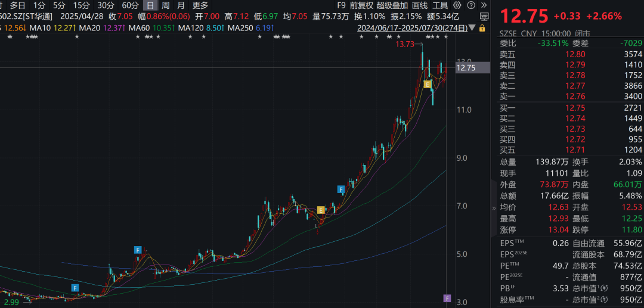Click the purple F marker at chart bottom
The image size is (644, 308).
point(447,298)
